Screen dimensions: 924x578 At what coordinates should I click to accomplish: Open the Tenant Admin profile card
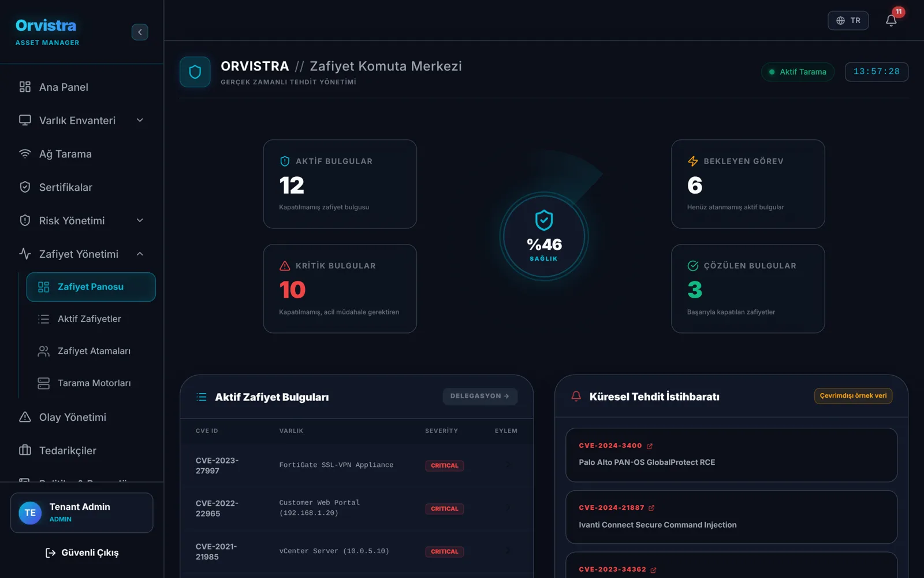[81, 513]
